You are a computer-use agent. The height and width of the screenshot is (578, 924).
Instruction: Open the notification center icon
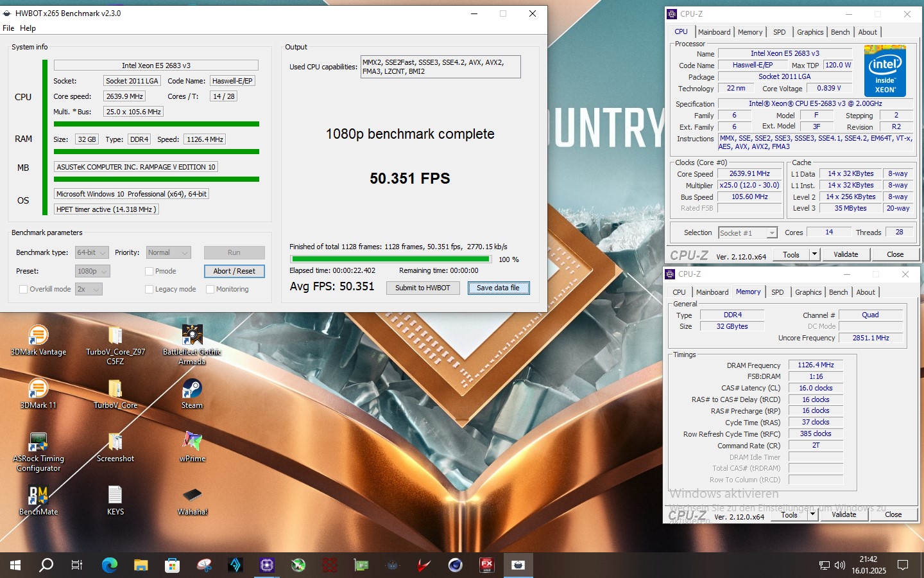[903, 565]
